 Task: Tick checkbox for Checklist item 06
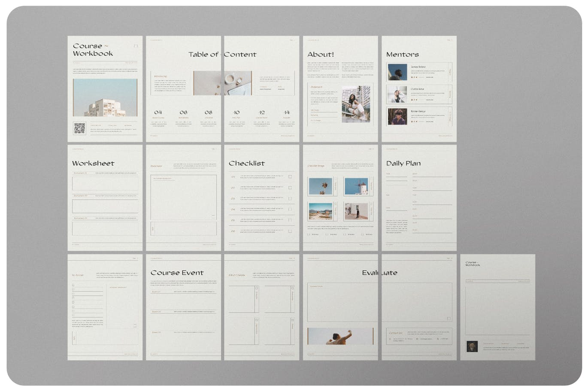click(x=290, y=231)
